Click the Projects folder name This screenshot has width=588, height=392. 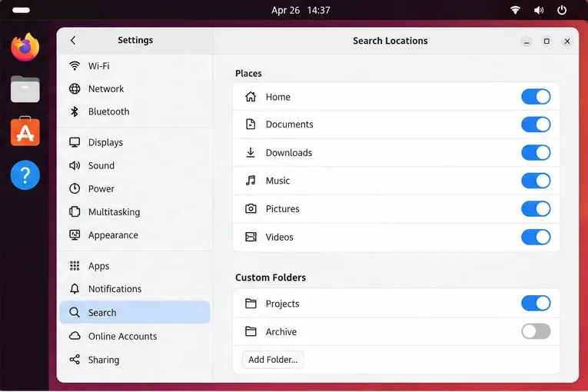pos(282,304)
